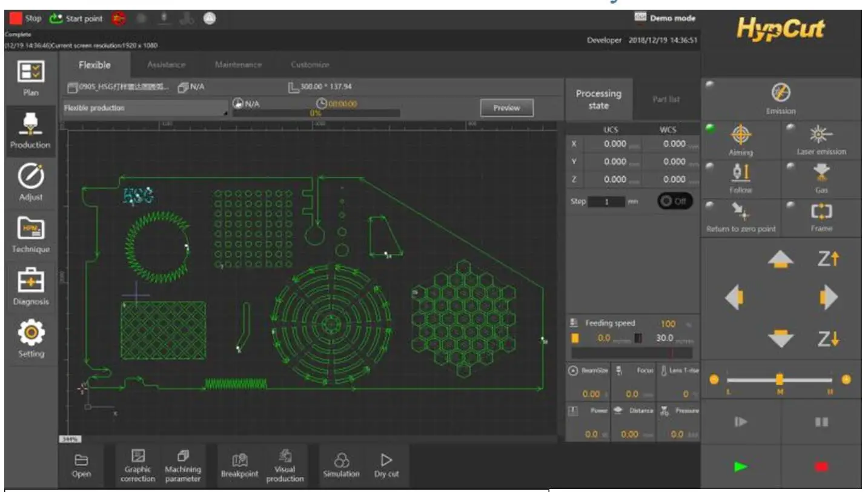This screenshot has width=868, height=492.
Task: Click Return to zero point
Action: click(741, 218)
